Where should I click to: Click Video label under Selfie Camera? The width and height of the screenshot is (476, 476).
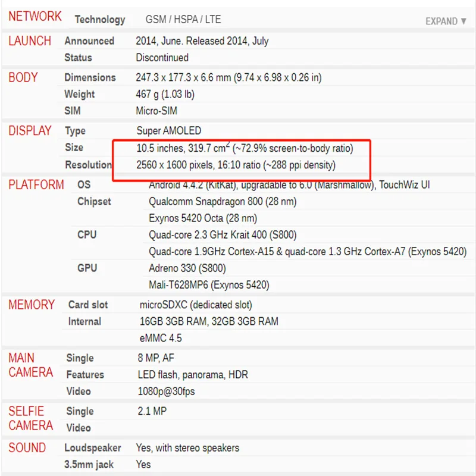(x=79, y=428)
